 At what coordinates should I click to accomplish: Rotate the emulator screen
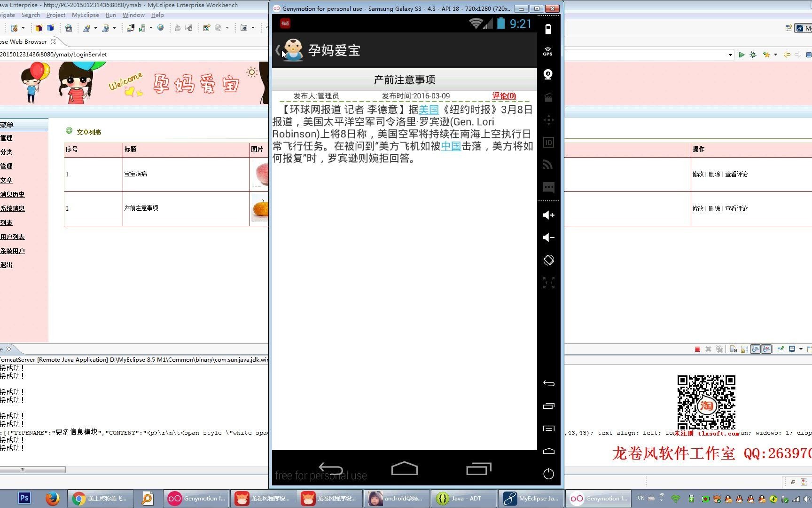[x=548, y=260]
